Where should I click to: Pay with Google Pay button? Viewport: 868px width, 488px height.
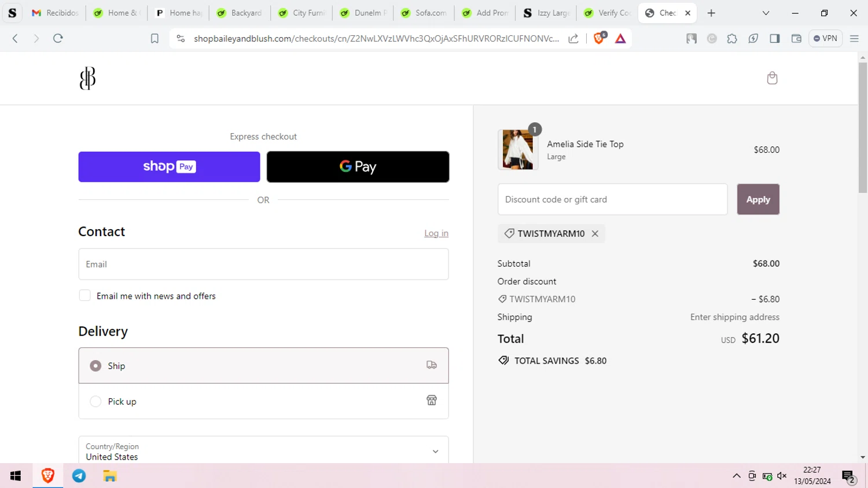tap(358, 167)
